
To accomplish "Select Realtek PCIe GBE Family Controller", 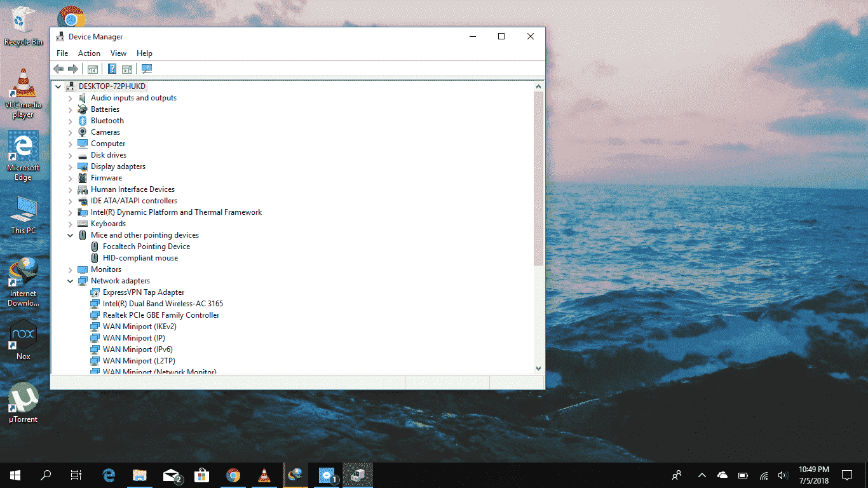I will tap(161, 315).
